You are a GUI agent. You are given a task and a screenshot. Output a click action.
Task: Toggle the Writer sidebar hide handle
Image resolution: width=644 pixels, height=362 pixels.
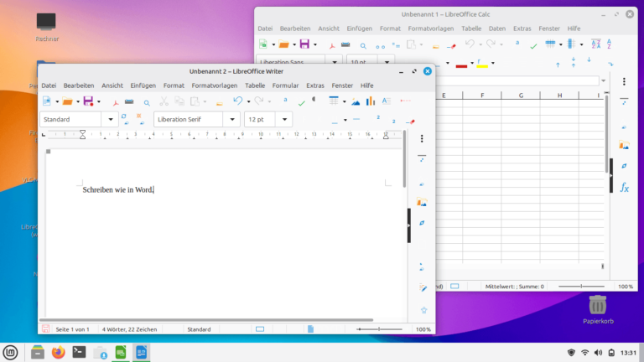(x=408, y=226)
